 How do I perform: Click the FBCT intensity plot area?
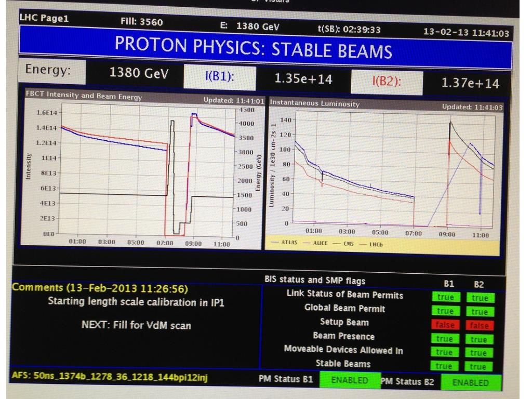point(147,170)
